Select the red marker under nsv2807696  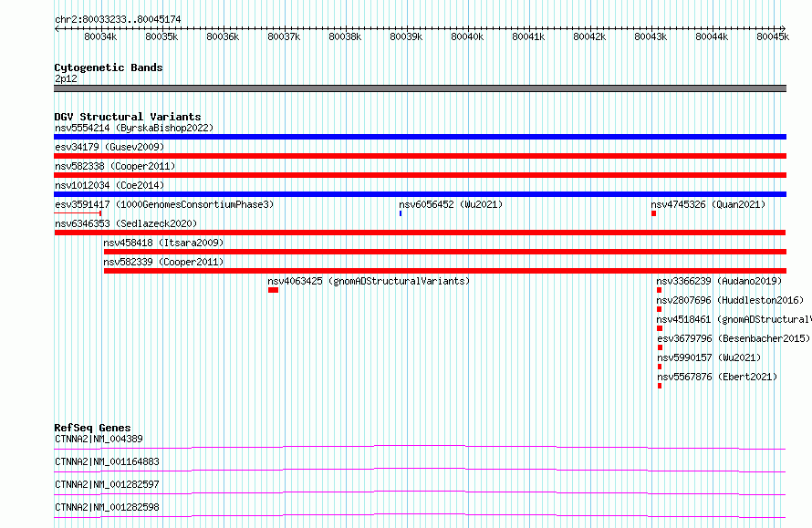[660, 309]
